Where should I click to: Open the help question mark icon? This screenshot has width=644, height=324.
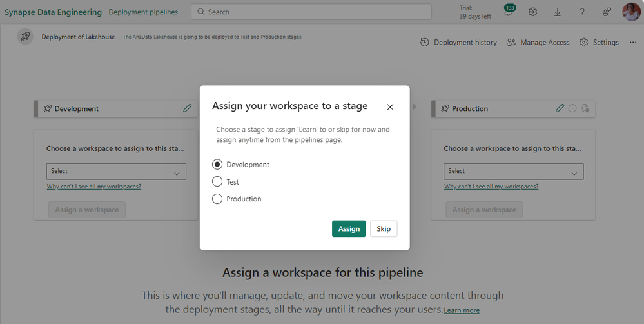coord(582,12)
